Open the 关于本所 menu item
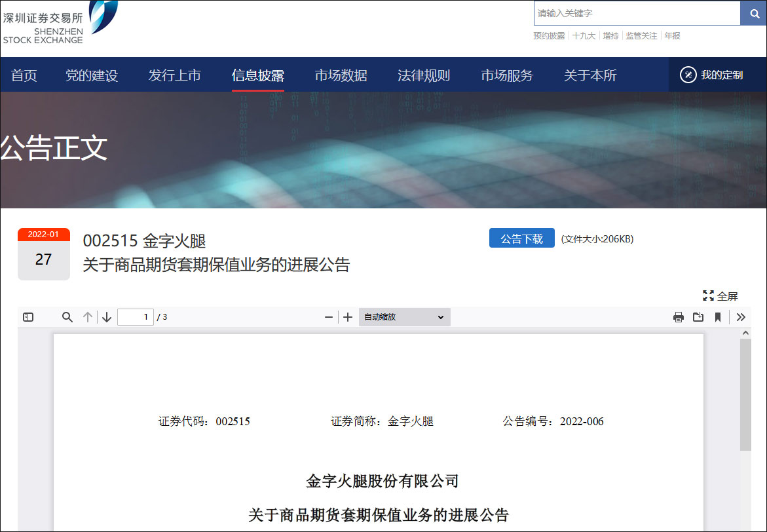Image resolution: width=767 pixels, height=532 pixels. point(590,75)
